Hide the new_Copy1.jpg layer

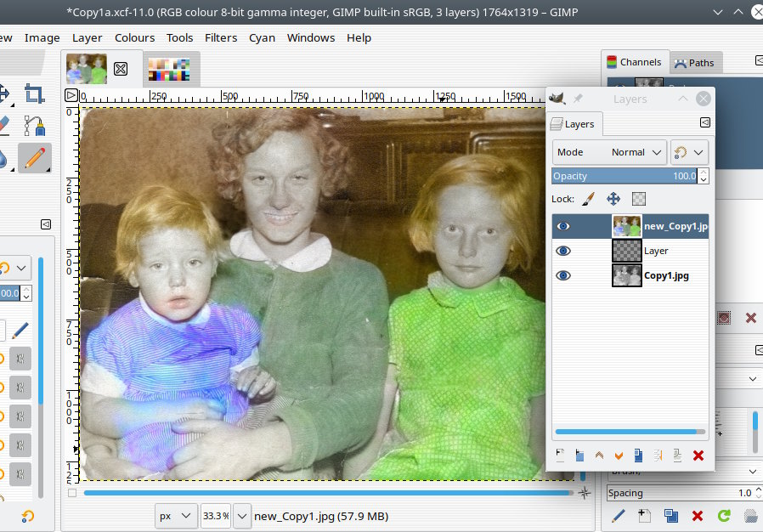pos(563,227)
